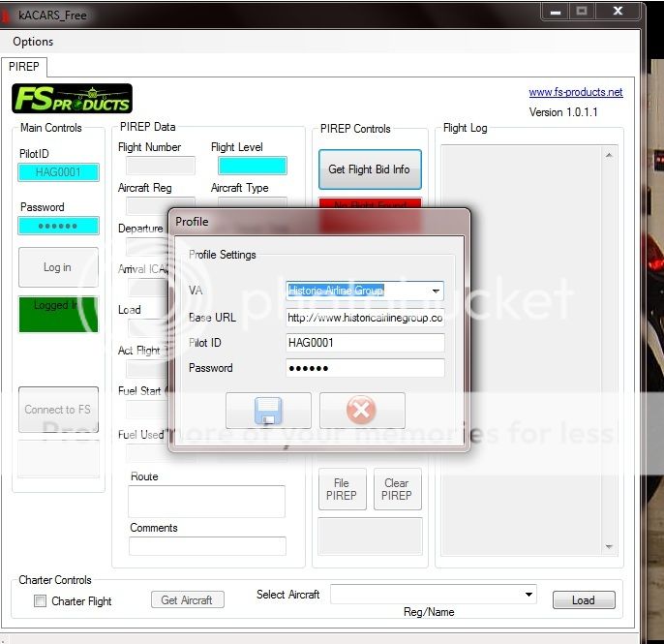Viewport: 664px width, 644px height.
Task: Open the Select Aircraft dropdown
Action: (x=528, y=594)
